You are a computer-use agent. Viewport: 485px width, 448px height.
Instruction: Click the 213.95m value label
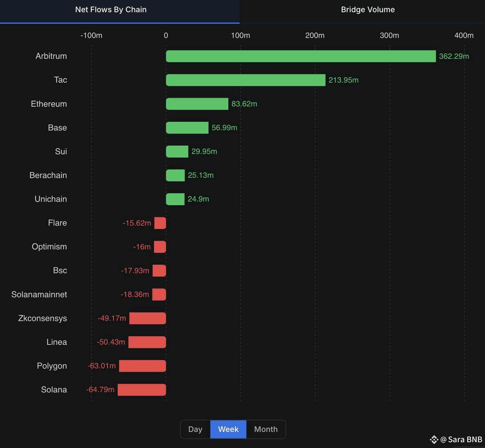tap(343, 80)
